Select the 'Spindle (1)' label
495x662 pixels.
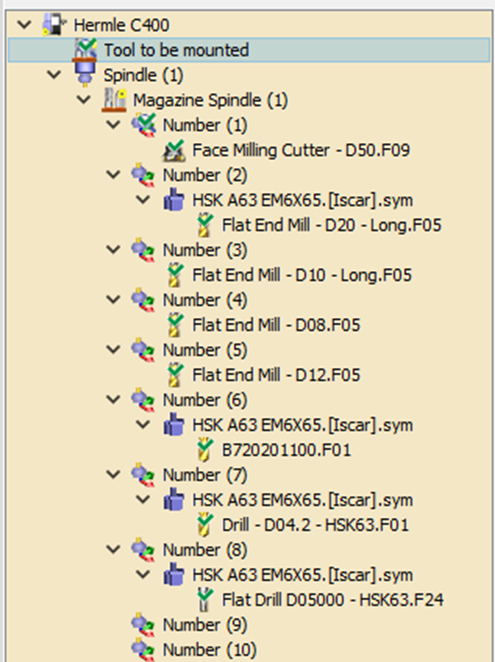(x=144, y=76)
